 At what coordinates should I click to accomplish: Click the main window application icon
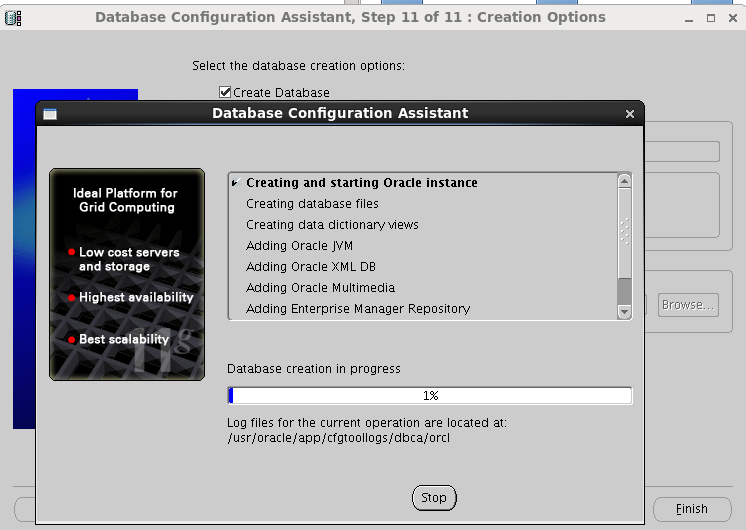pos(13,18)
